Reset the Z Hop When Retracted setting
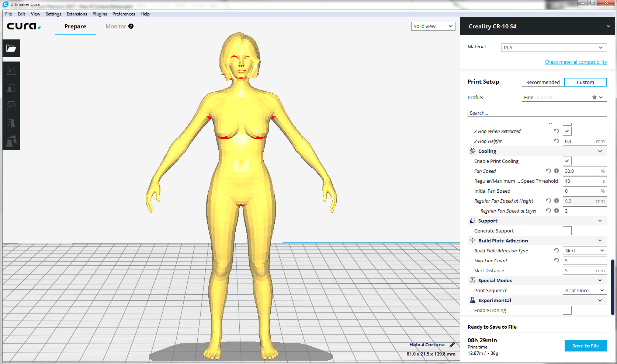This screenshot has width=617, height=364. pyautogui.click(x=556, y=131)
